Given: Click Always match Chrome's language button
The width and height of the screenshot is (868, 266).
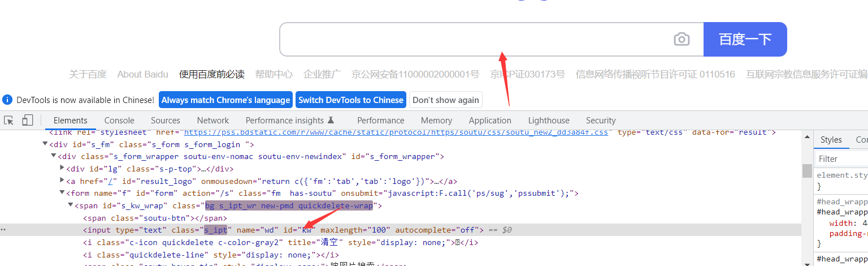Looking at the screenshot, I should pyautogui.click(x=225, y=100).
